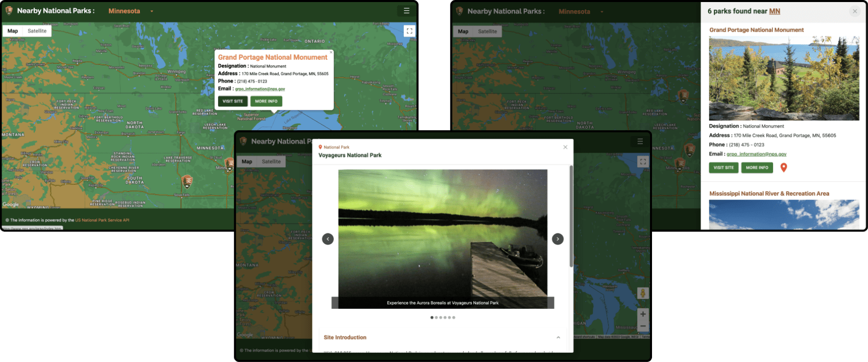Screen dimensions: 868x362
Task: Click NPS arrowhead logo in sidebar window header
Action: (460, 11)
